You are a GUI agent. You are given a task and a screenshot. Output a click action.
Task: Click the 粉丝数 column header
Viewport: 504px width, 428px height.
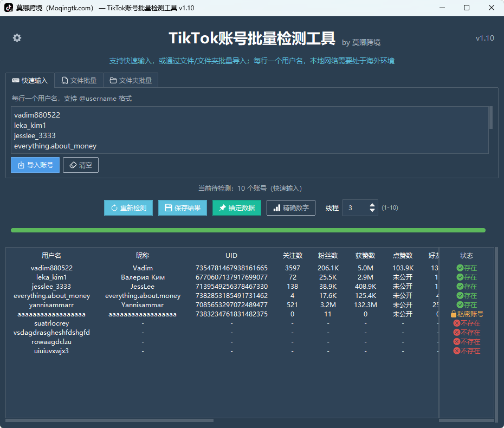[328, 256]
